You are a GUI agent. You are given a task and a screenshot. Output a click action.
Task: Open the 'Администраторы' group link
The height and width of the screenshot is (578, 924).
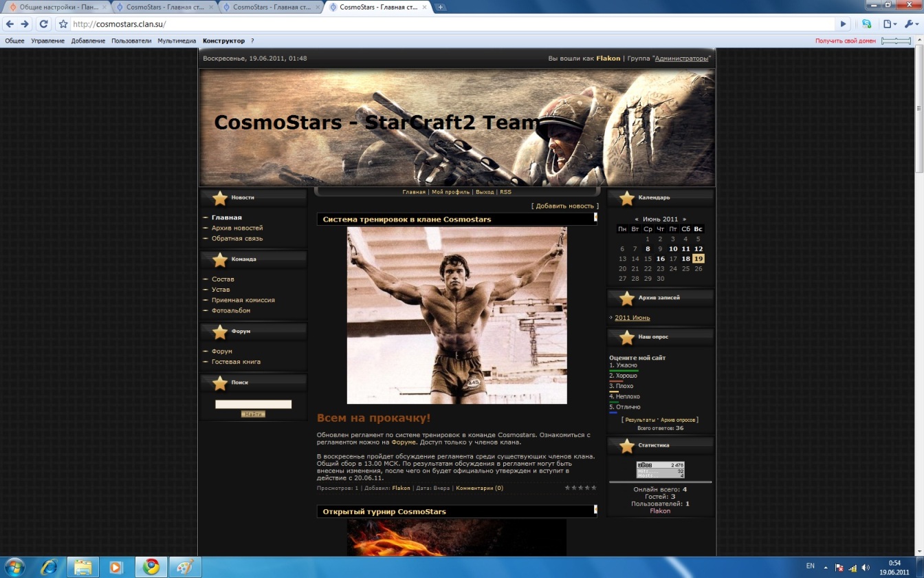pyautogui.click(x=681, y=58)
